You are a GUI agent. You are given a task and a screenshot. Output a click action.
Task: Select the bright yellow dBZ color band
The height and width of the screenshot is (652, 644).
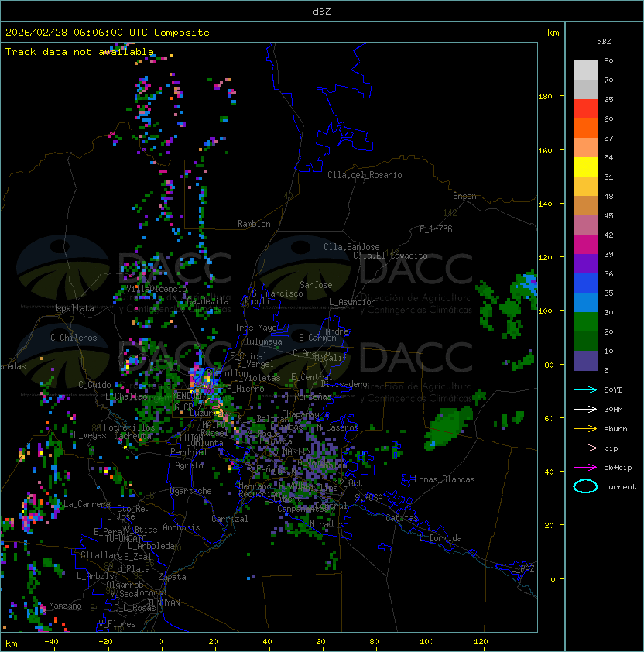coord(585,167)
